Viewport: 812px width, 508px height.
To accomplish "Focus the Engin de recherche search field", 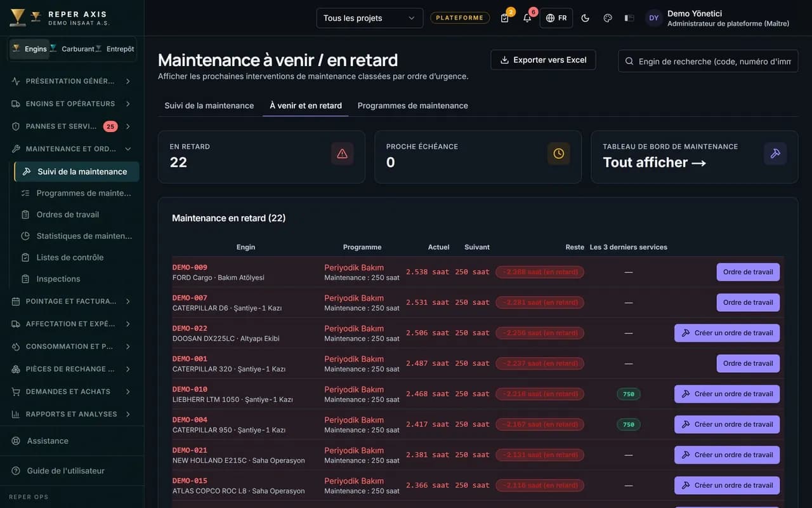I will [x=708, y=61].
